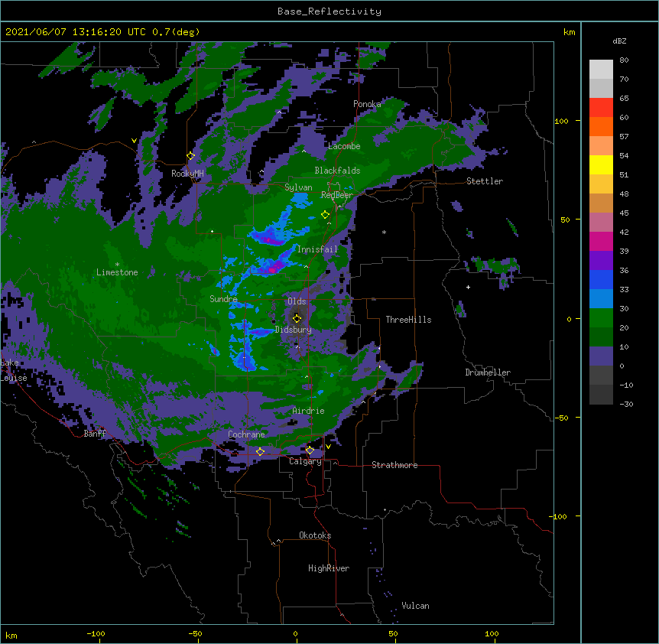Click the yellow diamond marker beside RedDeer

[325, 214]
